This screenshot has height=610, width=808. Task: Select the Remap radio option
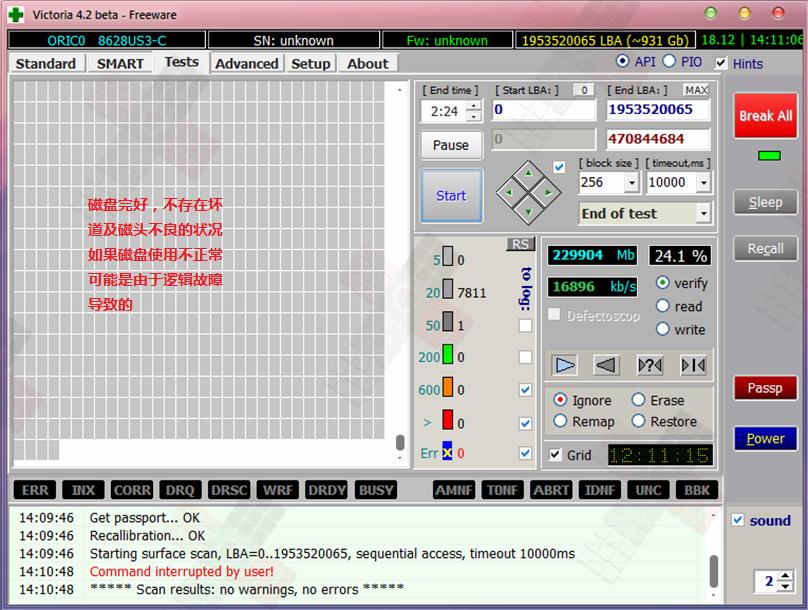pyautogui.click(x=560, y=422)
